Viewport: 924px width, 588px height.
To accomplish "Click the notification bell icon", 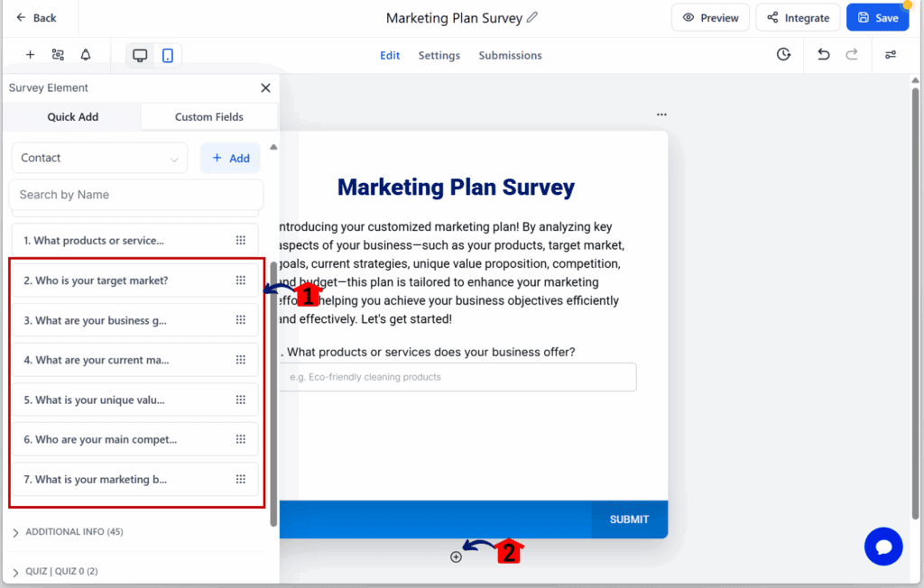I will (86, 55).
